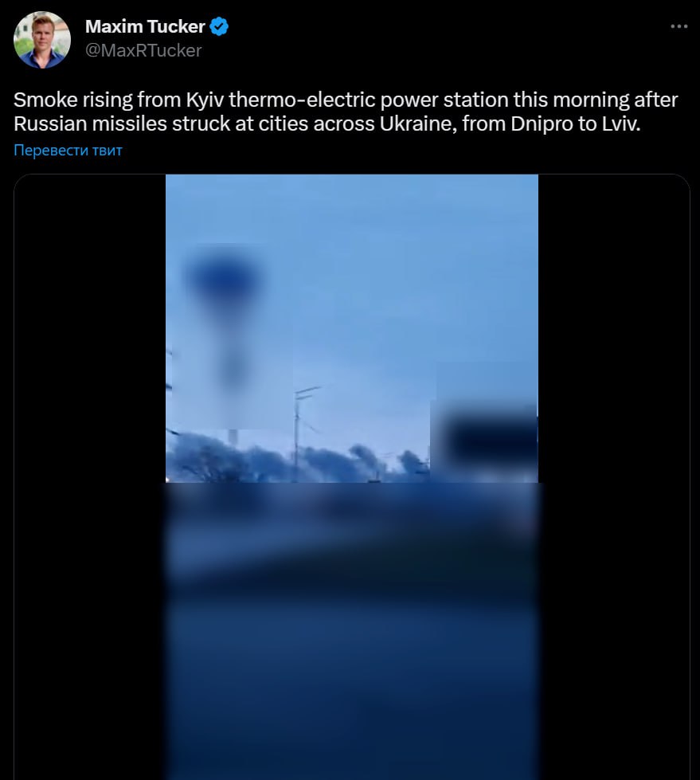This screenshot has width=700, height=780.
Task: Open the @MaxRTucker handle link
Action: (143, 50)
